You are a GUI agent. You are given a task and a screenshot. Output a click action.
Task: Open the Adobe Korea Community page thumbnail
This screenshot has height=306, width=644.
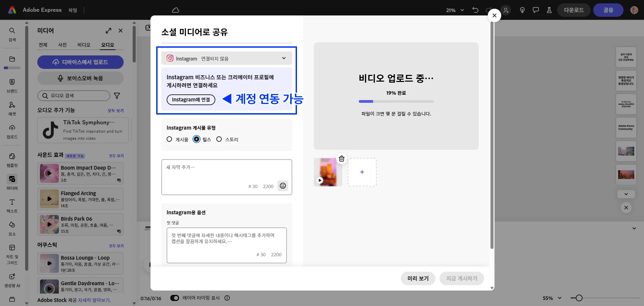pos(626,128)
